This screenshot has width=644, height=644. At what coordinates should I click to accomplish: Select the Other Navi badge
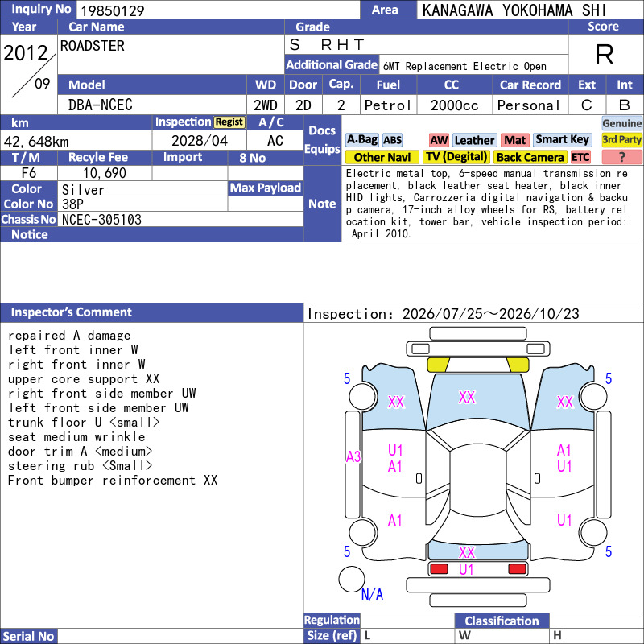pos(382,157)
